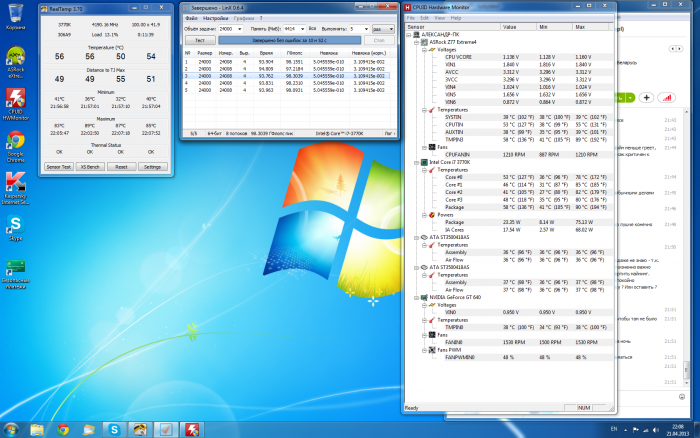
Task: Click the ГФлопс column header in LinX
Action: point(294,53)
